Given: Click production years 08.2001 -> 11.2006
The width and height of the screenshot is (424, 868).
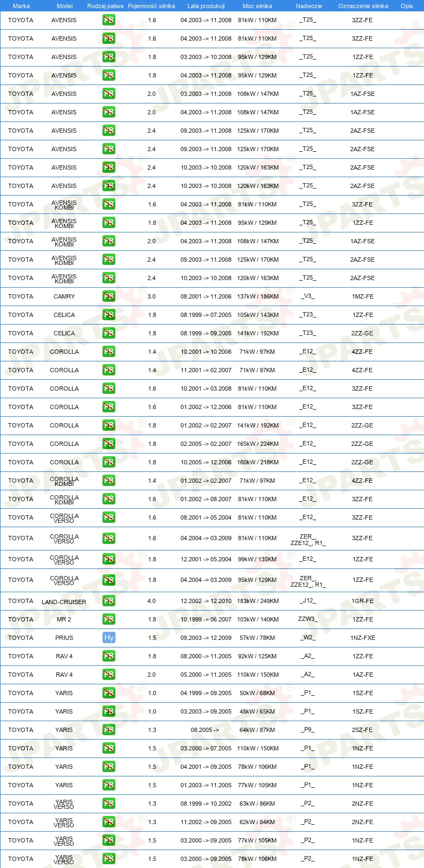Looking at the screenshot, I should [x=206, y=296].
